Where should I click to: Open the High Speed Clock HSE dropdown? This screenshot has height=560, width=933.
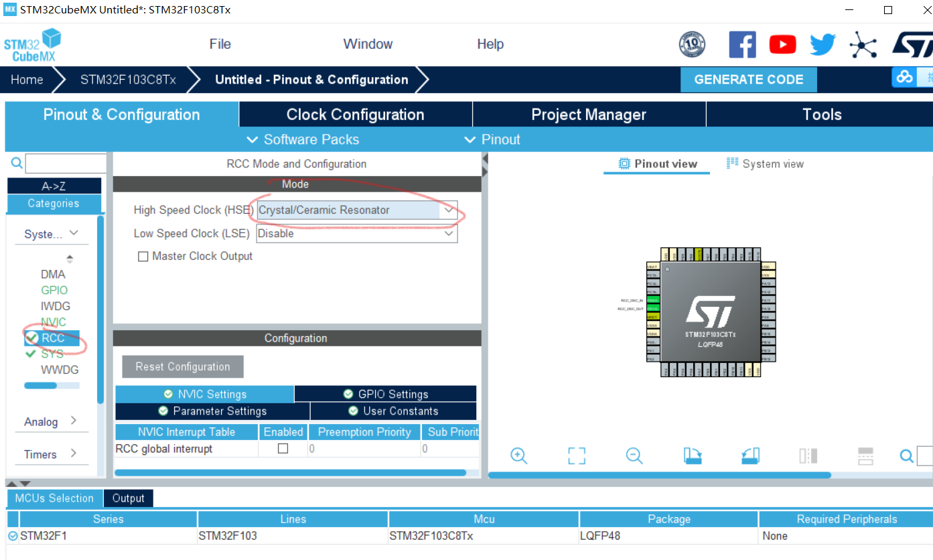point(448,210)
